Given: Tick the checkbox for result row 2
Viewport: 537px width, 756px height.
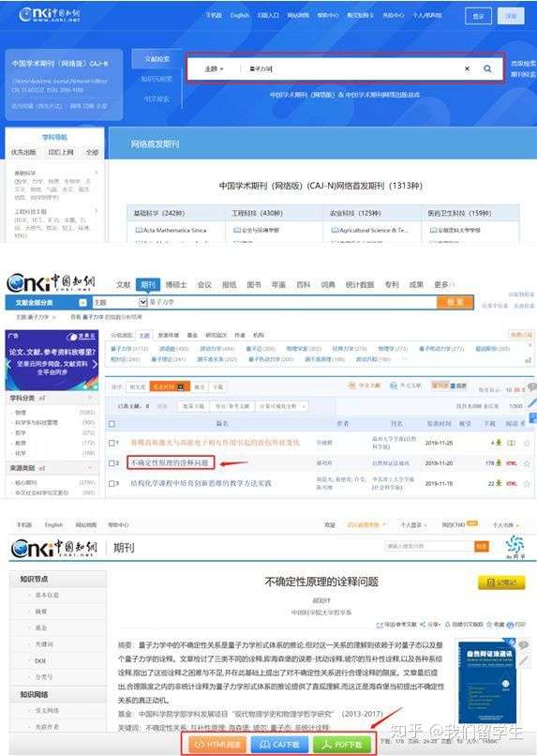Looking at the screenshot, I should coord(112,462).
